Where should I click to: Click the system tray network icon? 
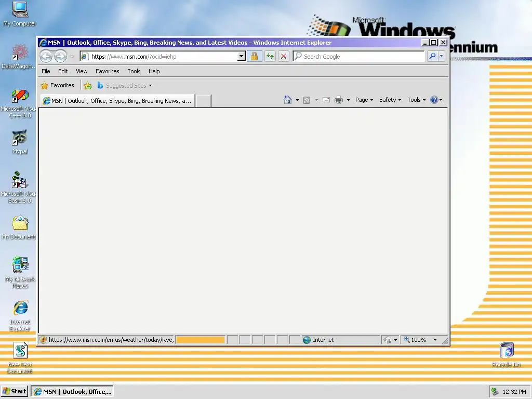point(495,392)
